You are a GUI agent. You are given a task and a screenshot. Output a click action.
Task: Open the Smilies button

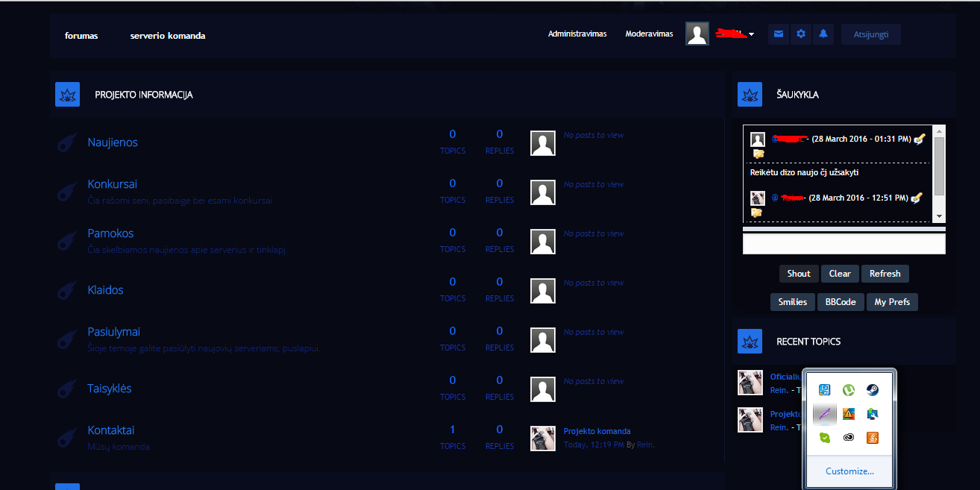[793, 302]
